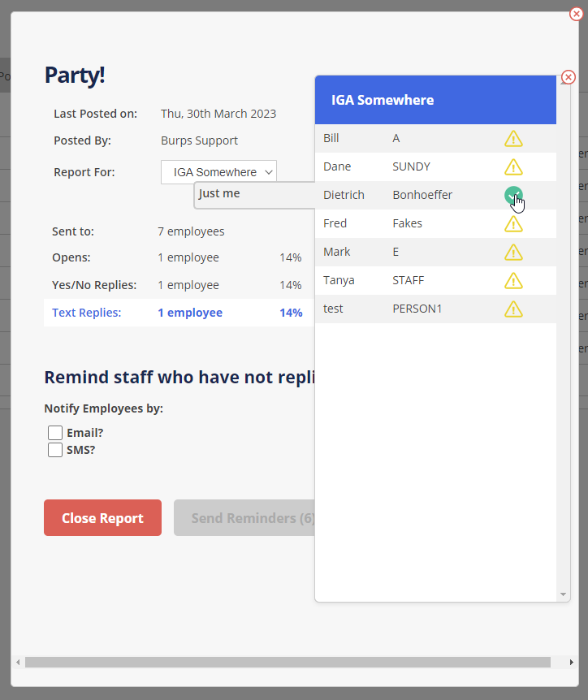Close the IGA Somewhere employee panel
This screenshot has height=700, width=588.
coord(569,77)
